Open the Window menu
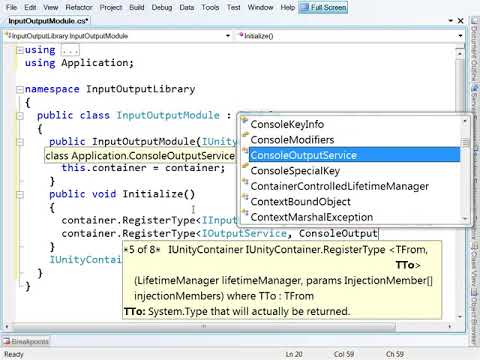 (260, 7)
